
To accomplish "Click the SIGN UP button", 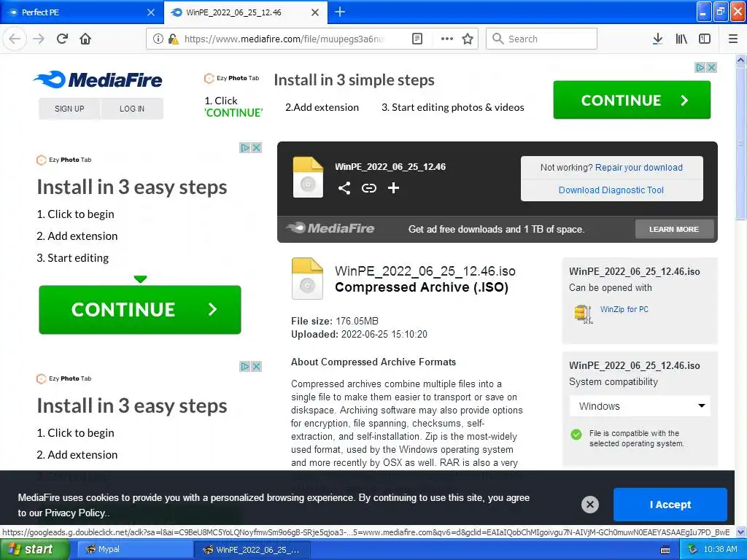I will coord(69,109).
